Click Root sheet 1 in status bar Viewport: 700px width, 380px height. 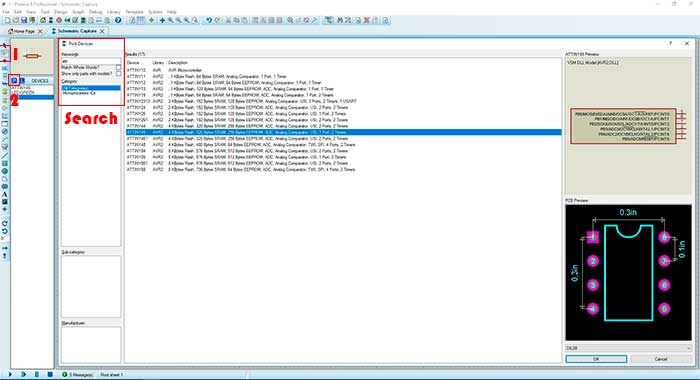pyautogui.click(x=112, y=375)
